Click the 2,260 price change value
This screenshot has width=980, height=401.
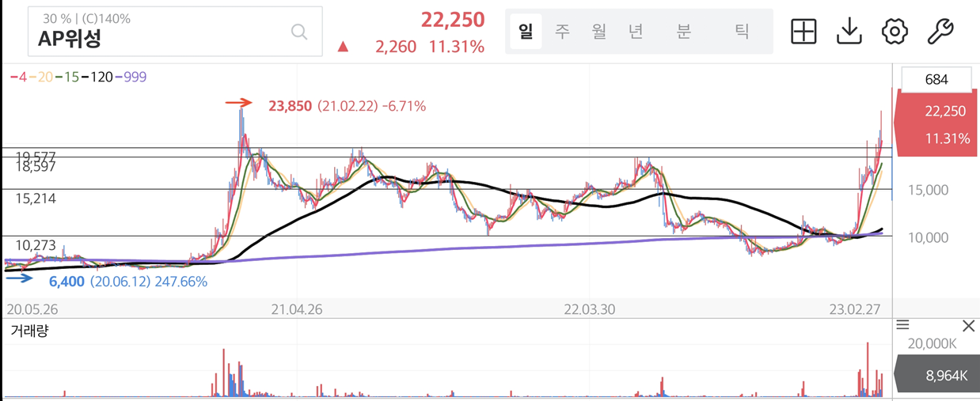pyautogui.click(x=395, y=47)
